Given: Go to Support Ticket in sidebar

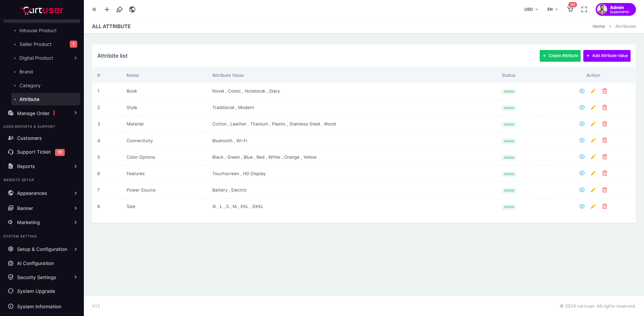Looking at the screenshot, I should pos(34,152).
